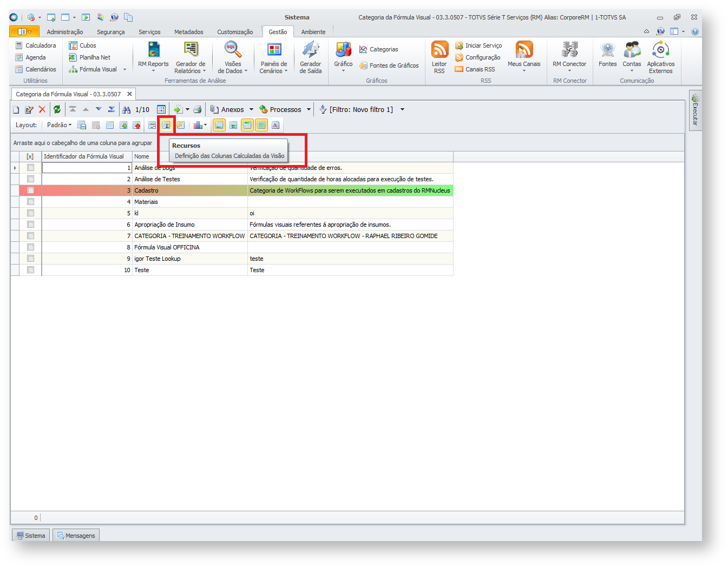The height and width of the screenshot is (567, 728).
Task: Tick the checkbox for the first row, ID 1
Action: click(x=30, y=168)
